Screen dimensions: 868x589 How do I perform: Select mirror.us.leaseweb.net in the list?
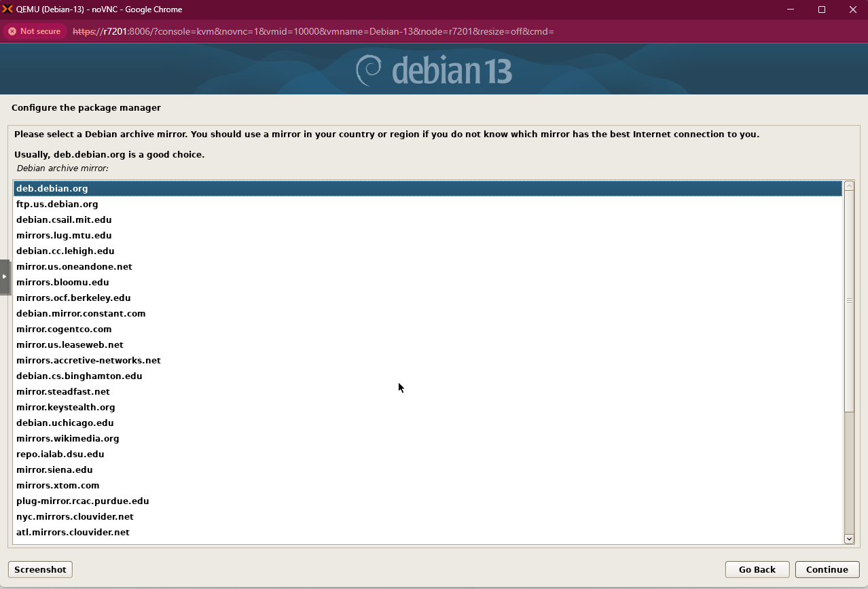[x=70, y=344]
